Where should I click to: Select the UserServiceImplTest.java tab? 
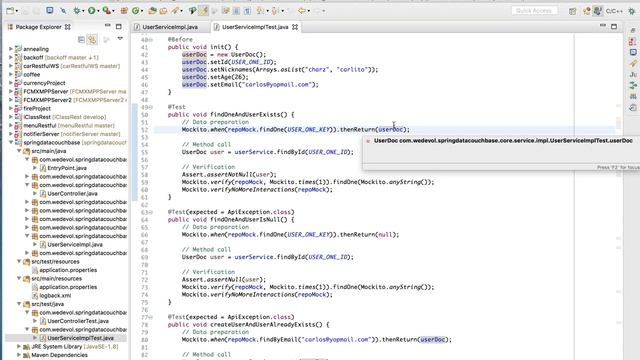[x=255, y=27]
